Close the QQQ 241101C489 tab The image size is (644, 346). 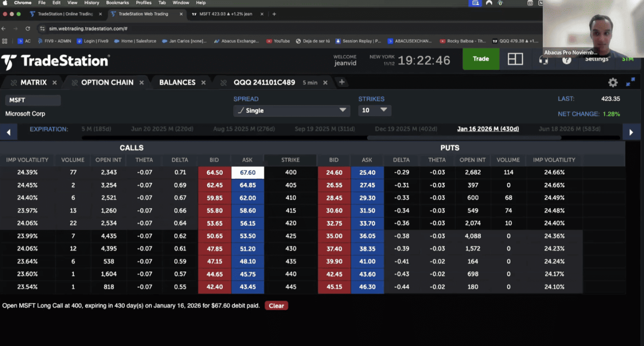pyautogui.click(x=325, y=83)
